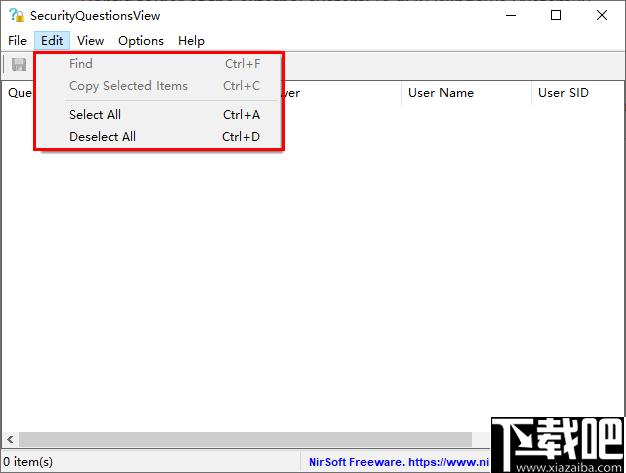Close the SecurityQuestionsView window
This screenshot has height=473, width=626.
click(x=602, y=16)
